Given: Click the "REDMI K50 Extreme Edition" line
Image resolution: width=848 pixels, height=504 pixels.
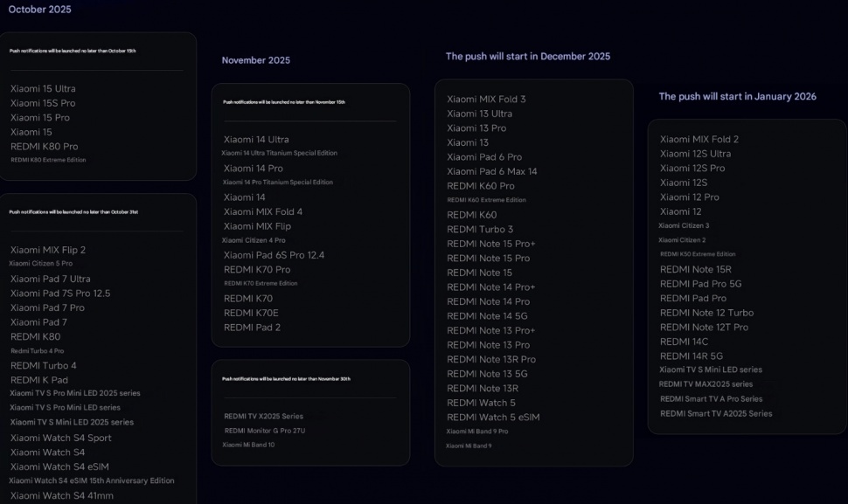Looking at the screenshot, I should (x=698, y=254).
